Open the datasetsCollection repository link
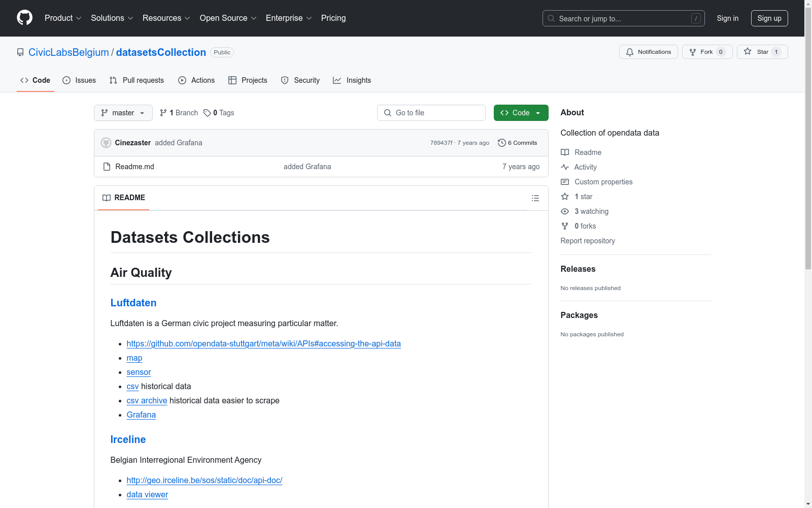The image size is (812, 508). click(x=161, y=52)
